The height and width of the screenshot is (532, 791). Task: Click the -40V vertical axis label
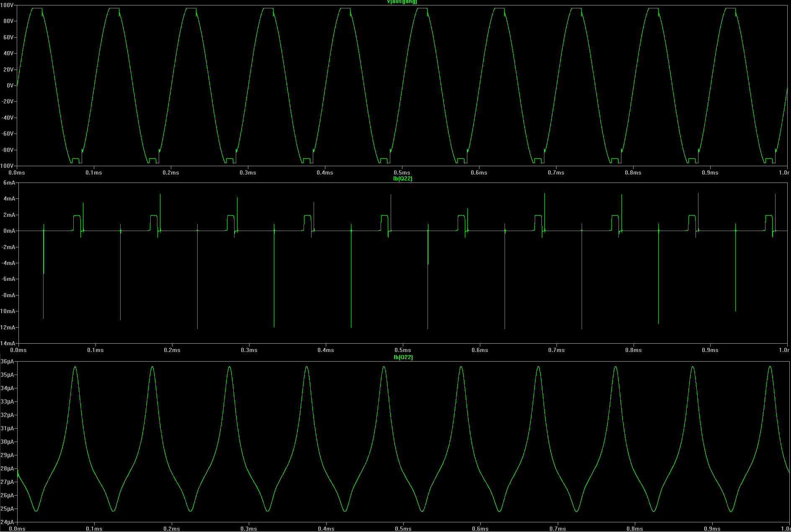(8, 118)
